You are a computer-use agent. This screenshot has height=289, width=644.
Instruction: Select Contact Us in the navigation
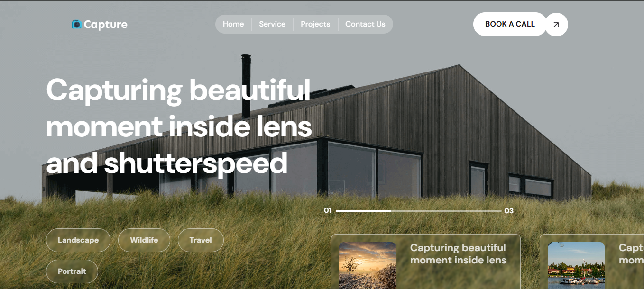click(365, 24)
